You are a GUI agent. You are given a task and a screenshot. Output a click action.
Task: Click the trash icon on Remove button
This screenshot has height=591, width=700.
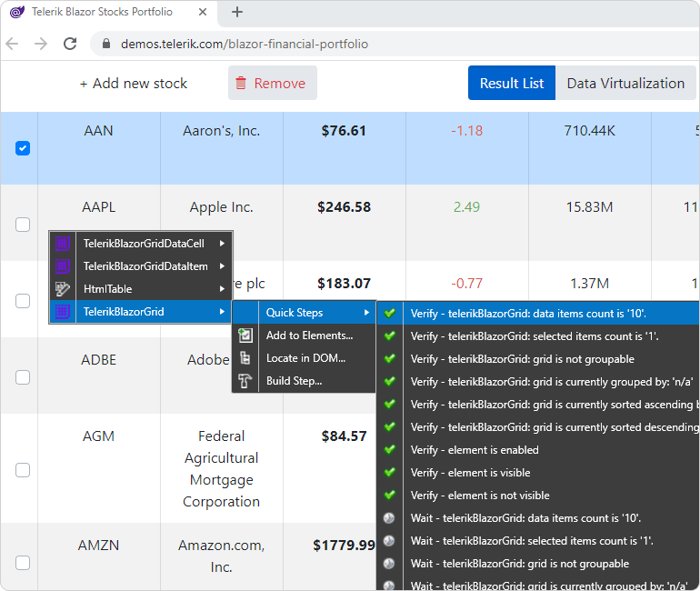coord(241,83)
